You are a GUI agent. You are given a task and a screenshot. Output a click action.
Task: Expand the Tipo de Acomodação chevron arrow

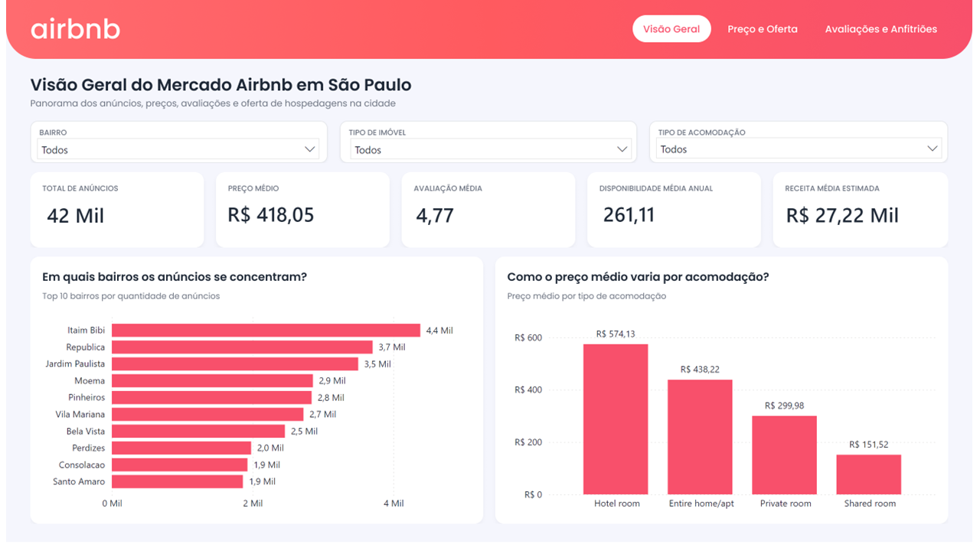point(933,148)
